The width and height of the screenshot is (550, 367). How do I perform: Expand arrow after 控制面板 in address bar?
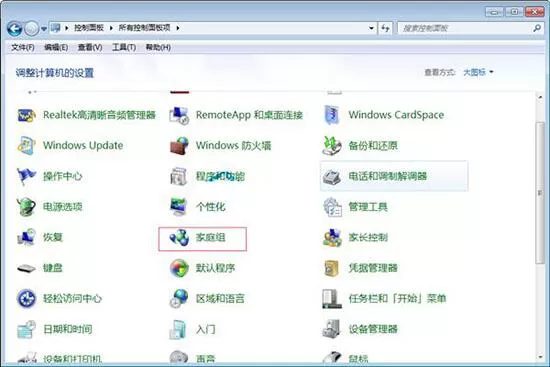coord(111,28)
